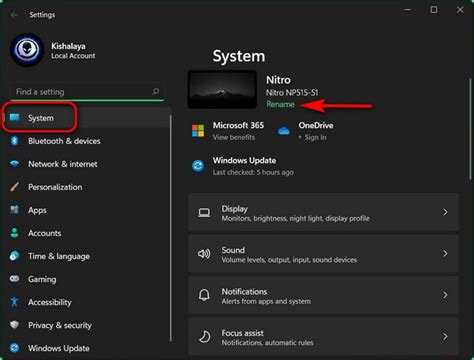474x360 pixels.
Task: Open Bluetooth & devices via its icon
Action: coord(14,141)
